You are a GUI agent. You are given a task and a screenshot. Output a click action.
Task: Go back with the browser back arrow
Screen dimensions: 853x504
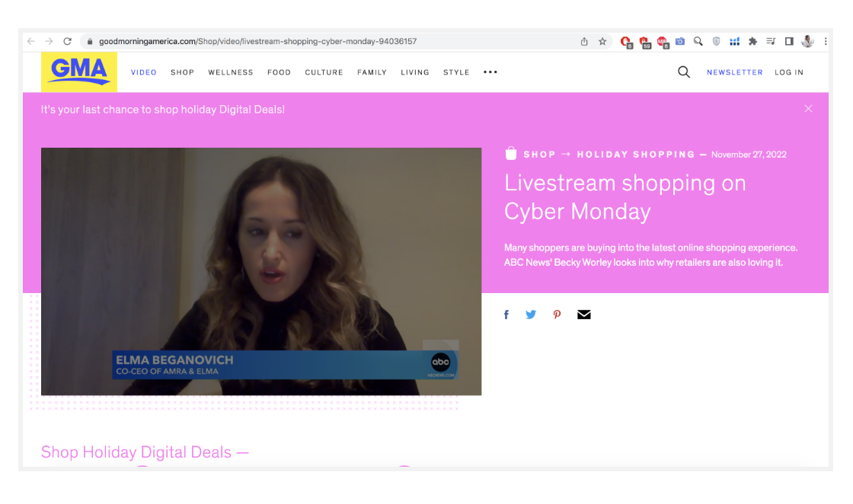(x=31, y=41)
